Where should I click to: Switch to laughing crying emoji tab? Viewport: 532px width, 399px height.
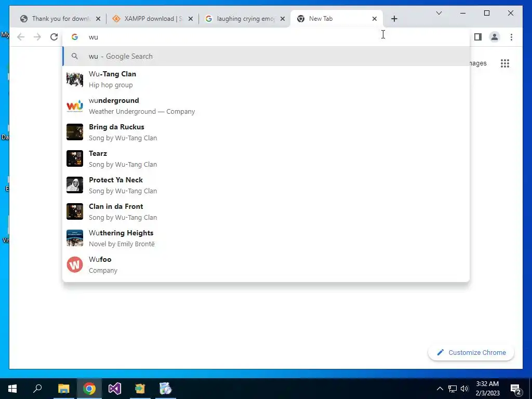point(244,19)
